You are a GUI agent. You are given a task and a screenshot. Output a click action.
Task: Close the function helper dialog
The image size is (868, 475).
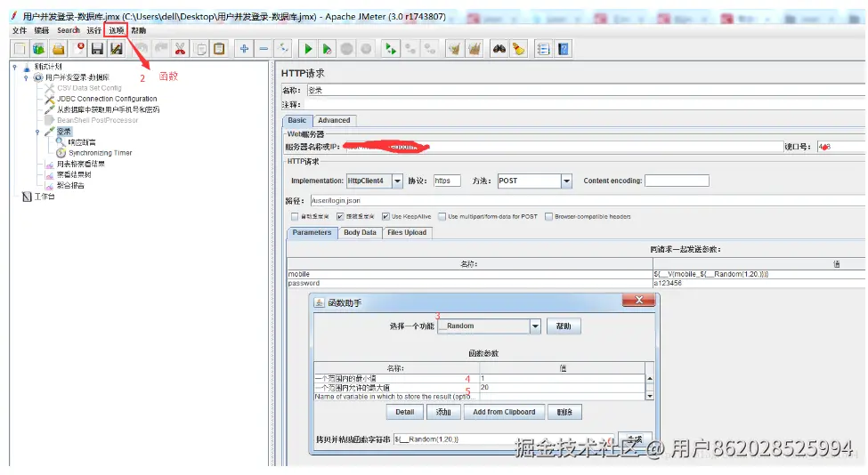point(639,301)
